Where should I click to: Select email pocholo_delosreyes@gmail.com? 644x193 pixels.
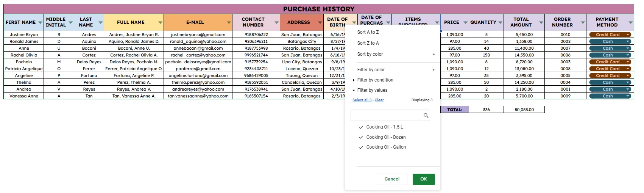click(x=198, y=62)
